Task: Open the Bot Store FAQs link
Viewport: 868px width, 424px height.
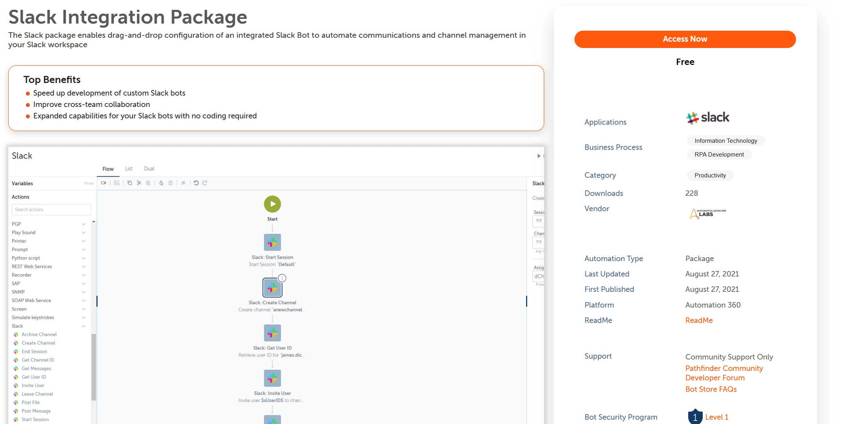Action: click(711, 389)
